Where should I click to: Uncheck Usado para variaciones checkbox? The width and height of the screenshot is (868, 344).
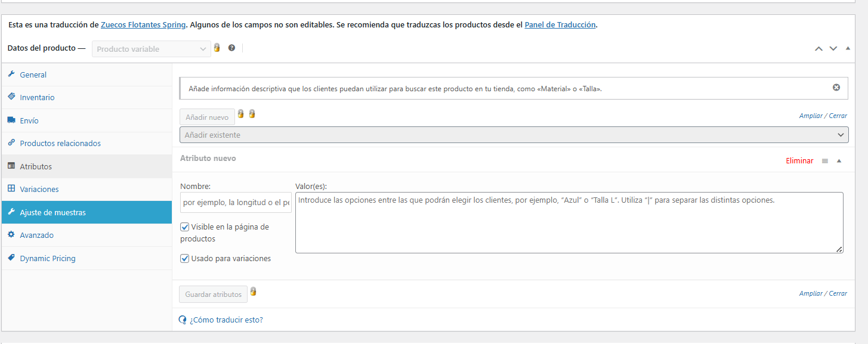[x=185, y=259]
